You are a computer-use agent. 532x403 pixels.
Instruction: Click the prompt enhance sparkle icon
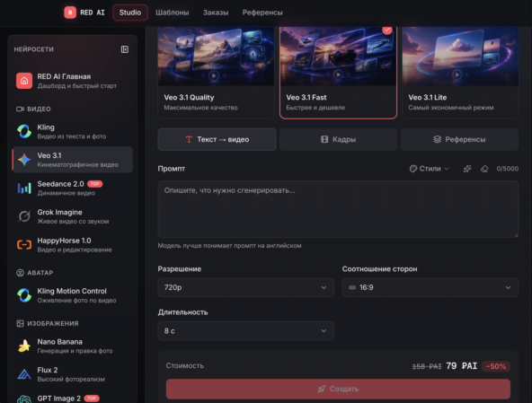tap(467, 169)
